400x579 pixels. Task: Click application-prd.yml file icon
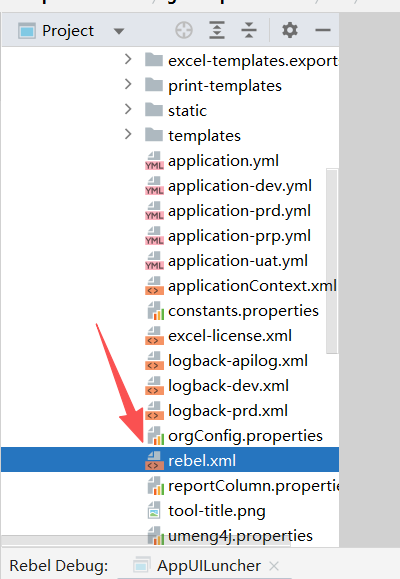point(154,211)
